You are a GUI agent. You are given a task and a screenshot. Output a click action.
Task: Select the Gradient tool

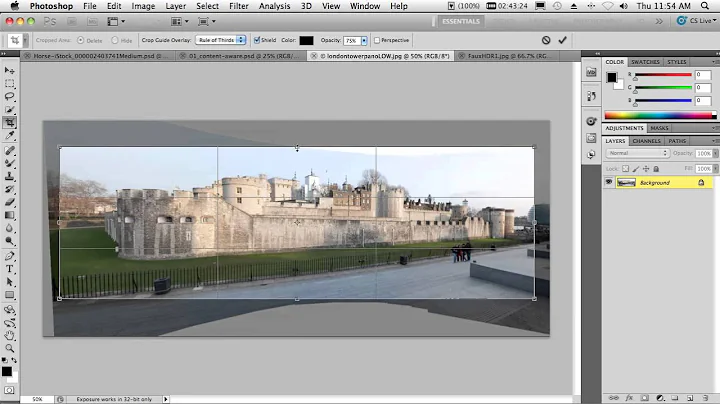9,215
